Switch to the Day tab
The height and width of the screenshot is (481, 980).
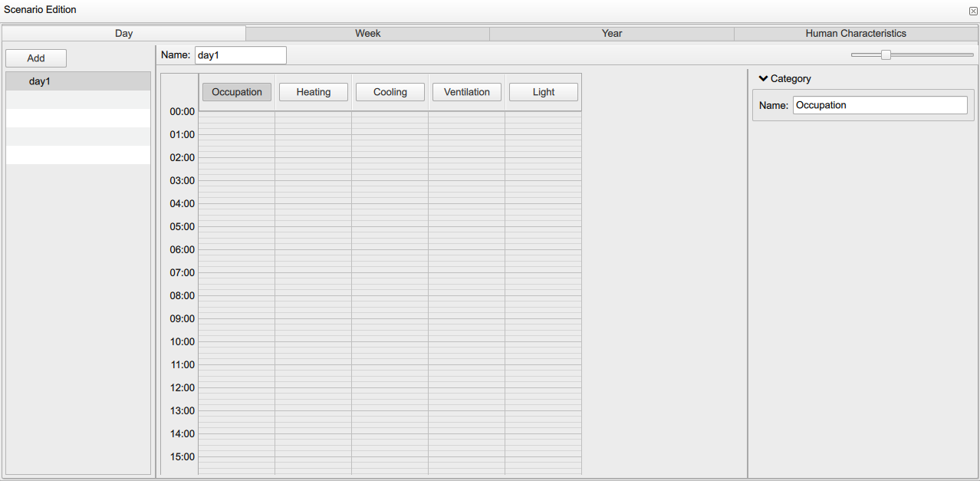coord(123,33)
